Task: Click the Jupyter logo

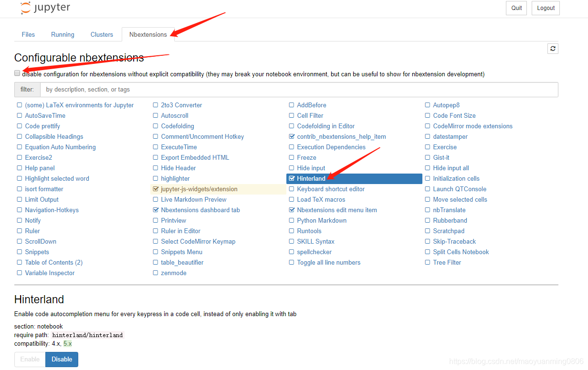Action: (45, 8)
